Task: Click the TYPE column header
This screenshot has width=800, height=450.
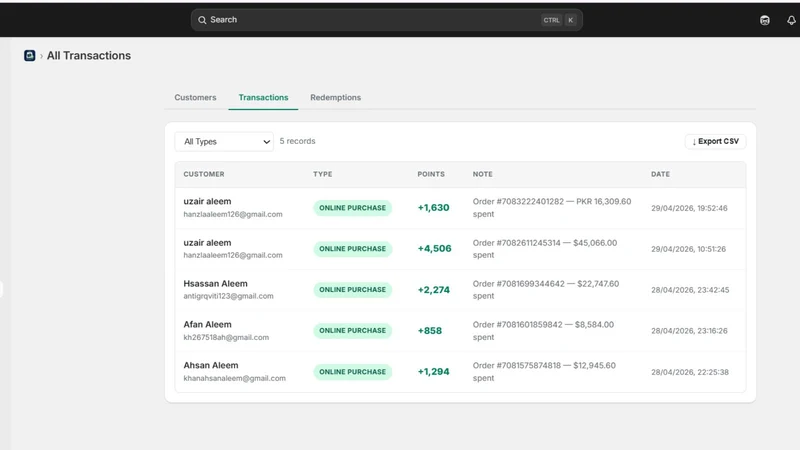Action: pyautogui.click(x=322, y=174)
